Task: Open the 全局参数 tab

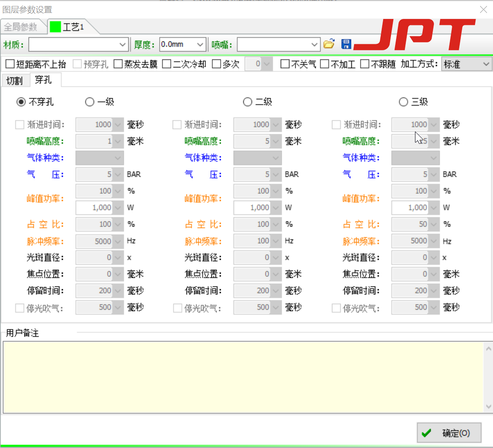Action: coord(21,27)
